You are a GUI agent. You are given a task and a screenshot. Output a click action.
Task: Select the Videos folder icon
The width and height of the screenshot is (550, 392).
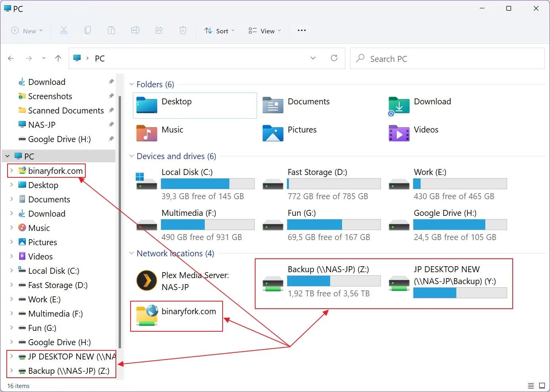tap(399, 133)
